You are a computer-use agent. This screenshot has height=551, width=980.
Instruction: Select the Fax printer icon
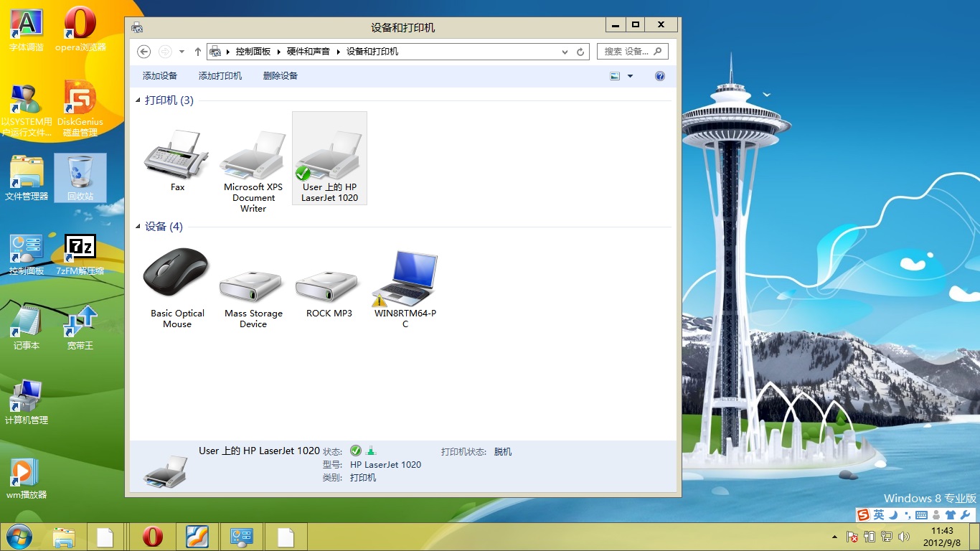177,161
